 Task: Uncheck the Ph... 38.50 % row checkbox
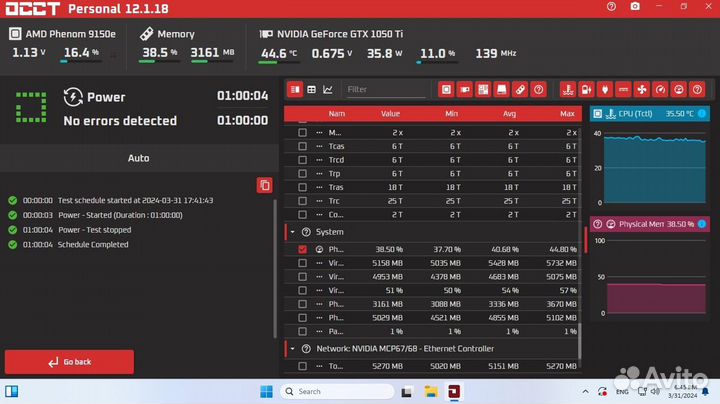(302, 249)
